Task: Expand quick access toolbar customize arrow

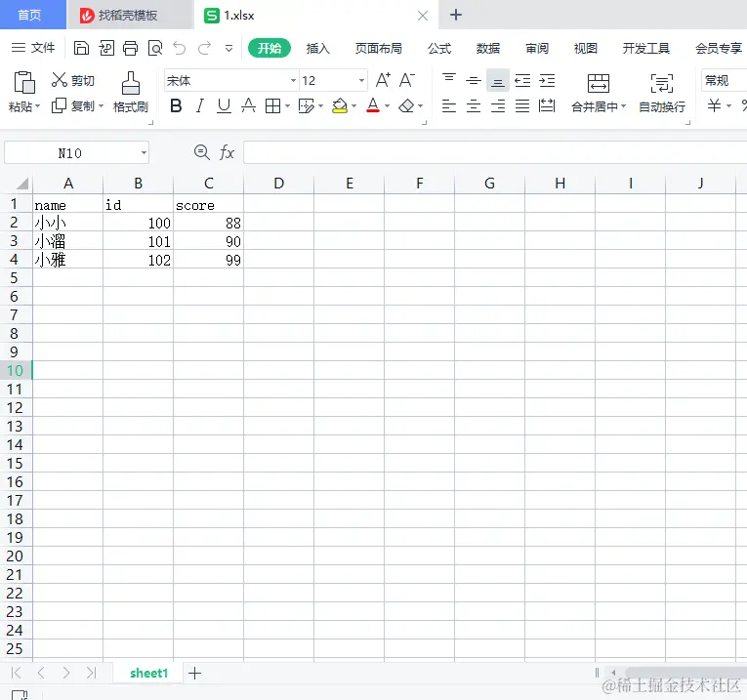Action: click(229, 48)
